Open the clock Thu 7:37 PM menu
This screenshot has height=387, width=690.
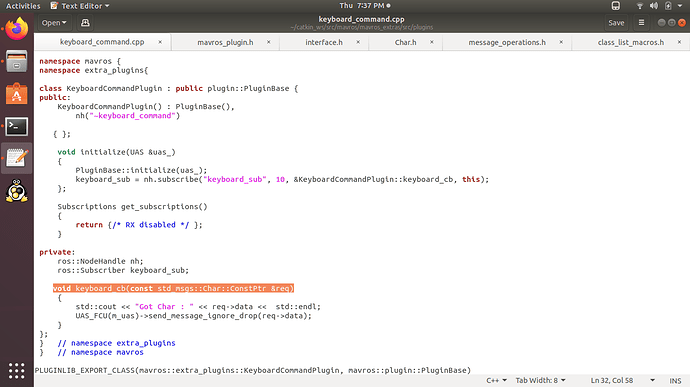tap(365, 6)
